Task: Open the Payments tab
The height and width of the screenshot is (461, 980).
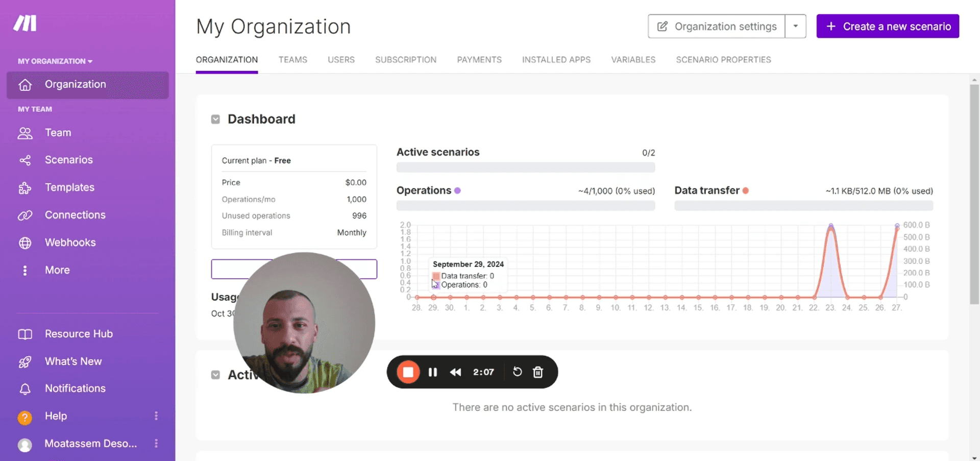Action: [x=479, y=60]
